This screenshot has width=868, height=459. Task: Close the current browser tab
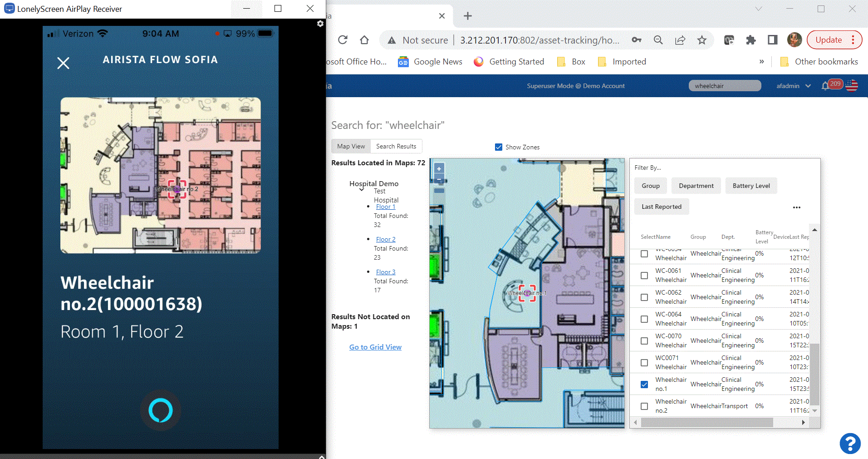(x=442, y=16)
